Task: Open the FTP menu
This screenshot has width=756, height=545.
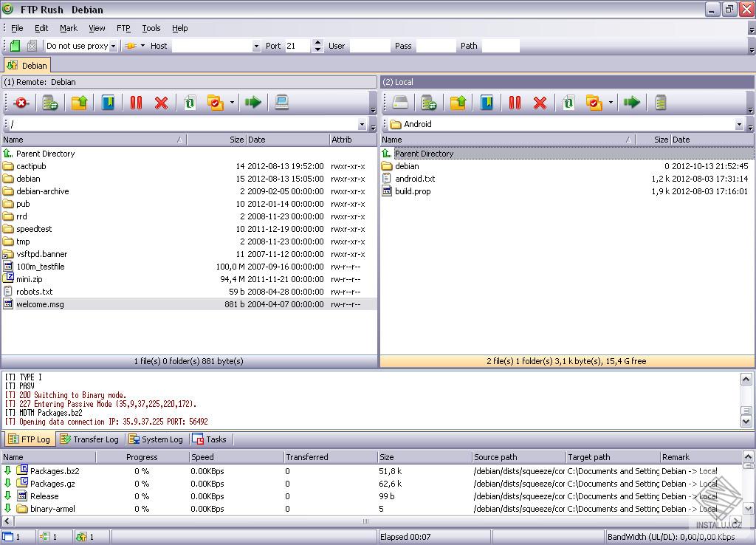Action: tap(123, 28)
